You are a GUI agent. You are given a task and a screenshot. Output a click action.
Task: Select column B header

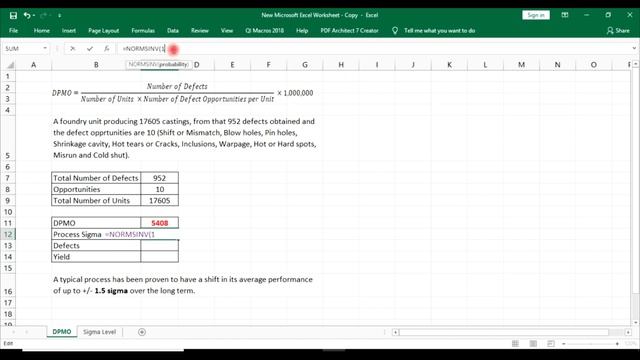[96, 65]
